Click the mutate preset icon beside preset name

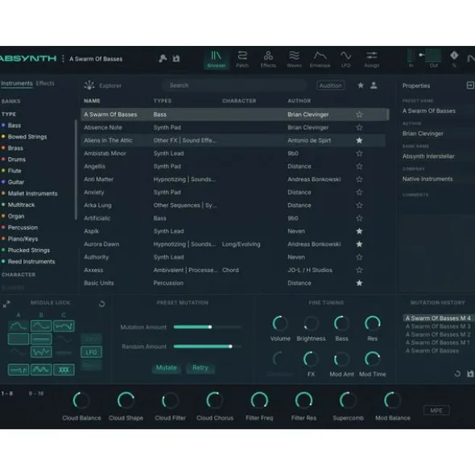pyautogui.click(x=163, y=58)
